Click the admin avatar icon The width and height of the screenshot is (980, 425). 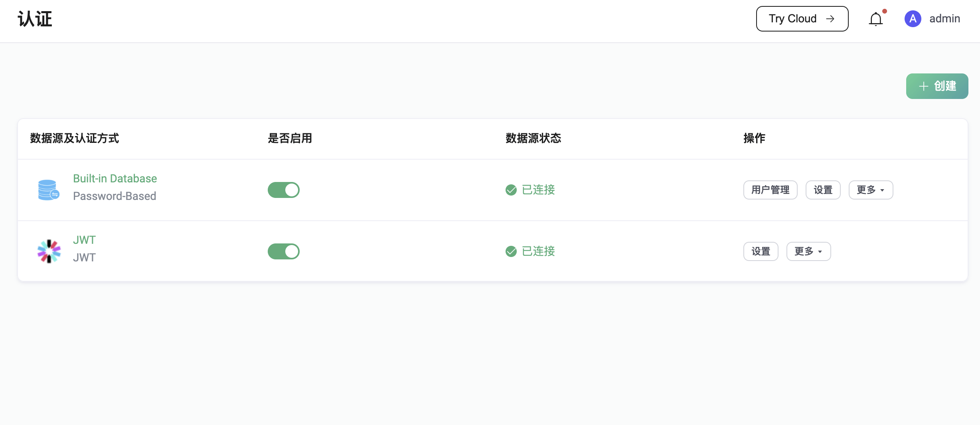[x=913, y=18]
